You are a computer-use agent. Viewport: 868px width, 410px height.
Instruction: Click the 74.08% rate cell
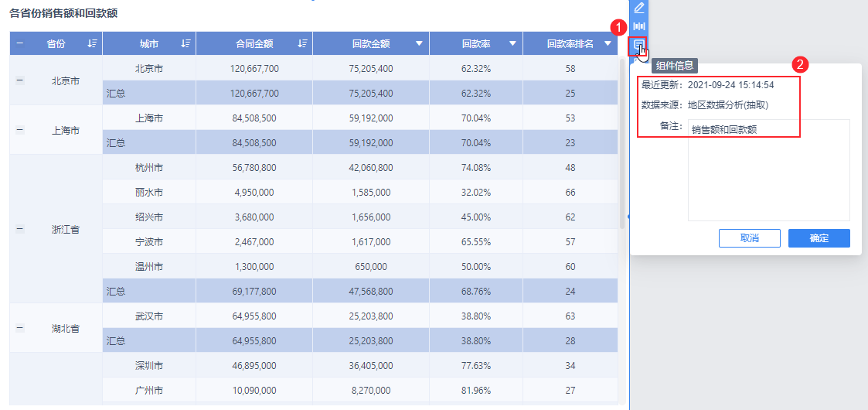pos(476,167)
